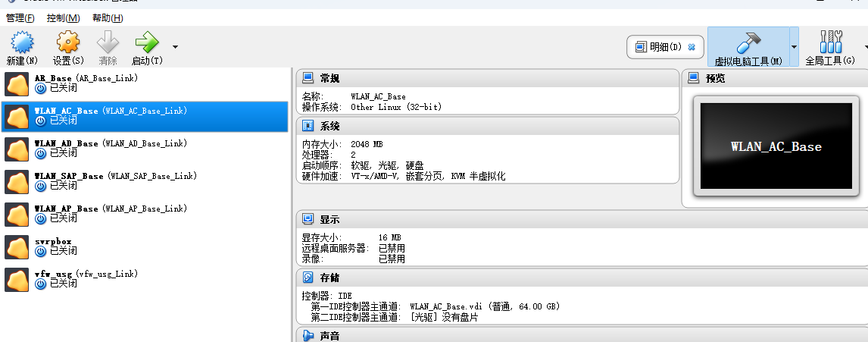Open the 控制(M) menu
Viewport: 868px width, 342px height.
pos(63,18)
